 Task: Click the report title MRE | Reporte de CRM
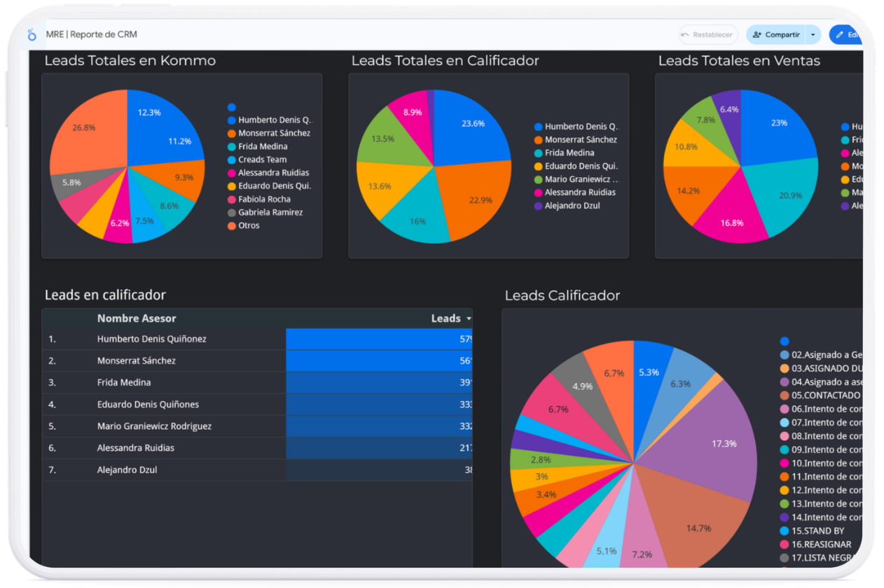[x=91, y=35]
